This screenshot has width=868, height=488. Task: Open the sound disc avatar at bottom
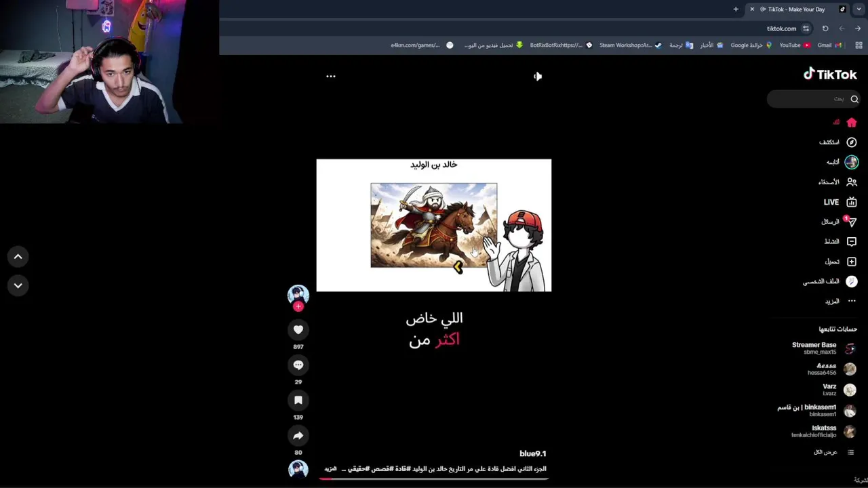tap(298, 469)
